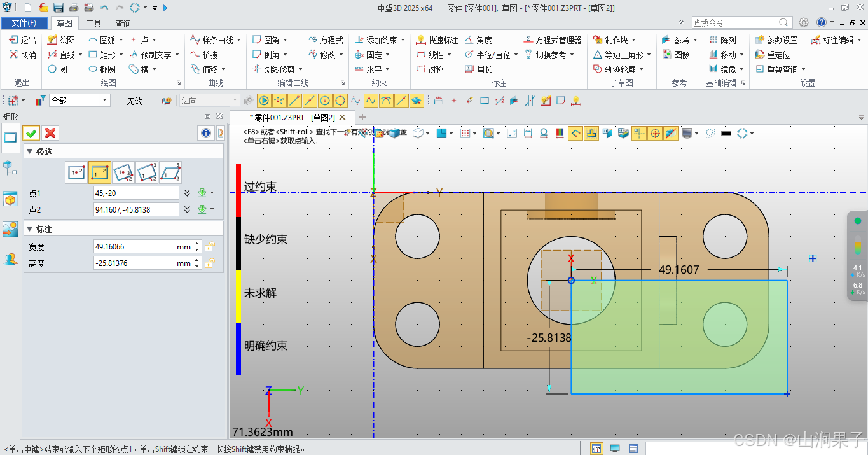
Task: Open the 阵列 pattern tool
Action: coord(722,40)
